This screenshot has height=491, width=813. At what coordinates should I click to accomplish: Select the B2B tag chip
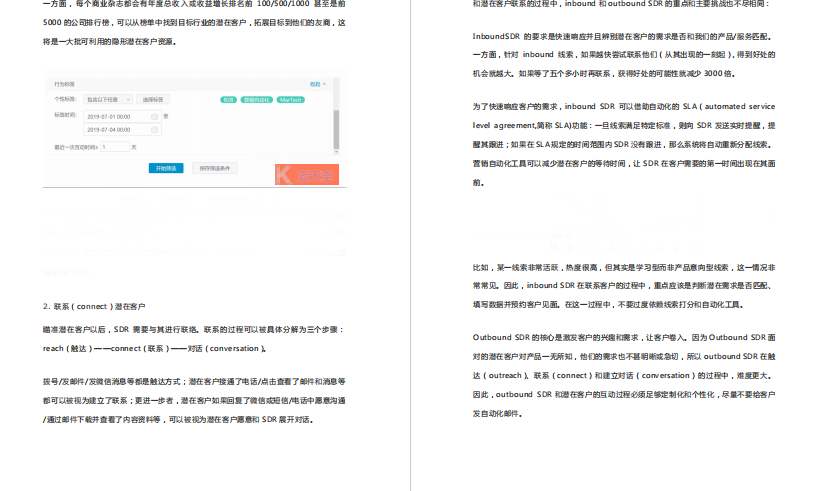pos(228,100)
